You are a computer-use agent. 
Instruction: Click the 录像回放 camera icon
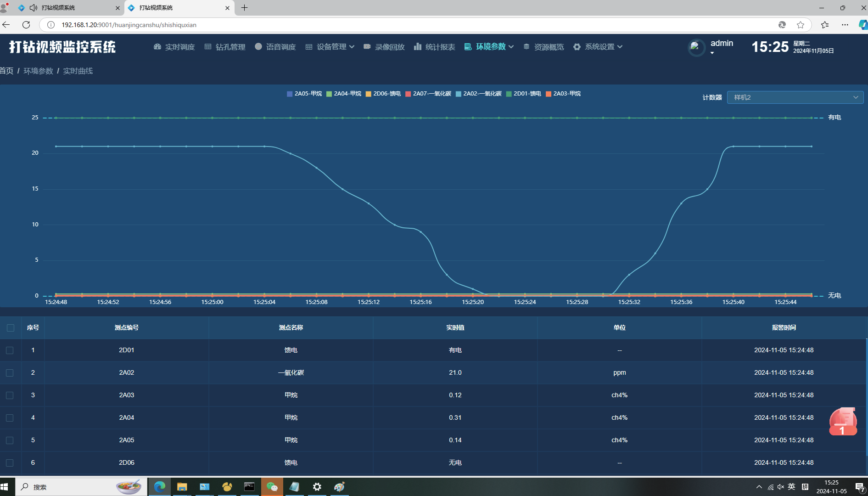367,47
